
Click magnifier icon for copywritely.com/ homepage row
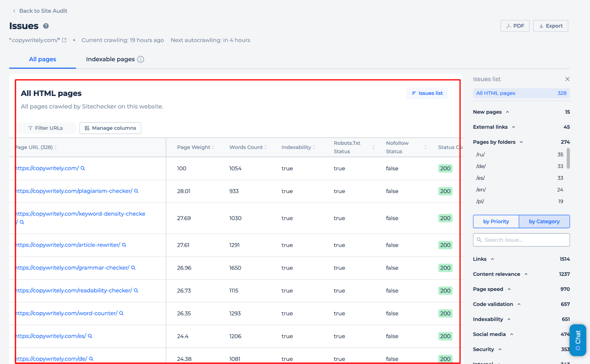(x=83, y=168)
